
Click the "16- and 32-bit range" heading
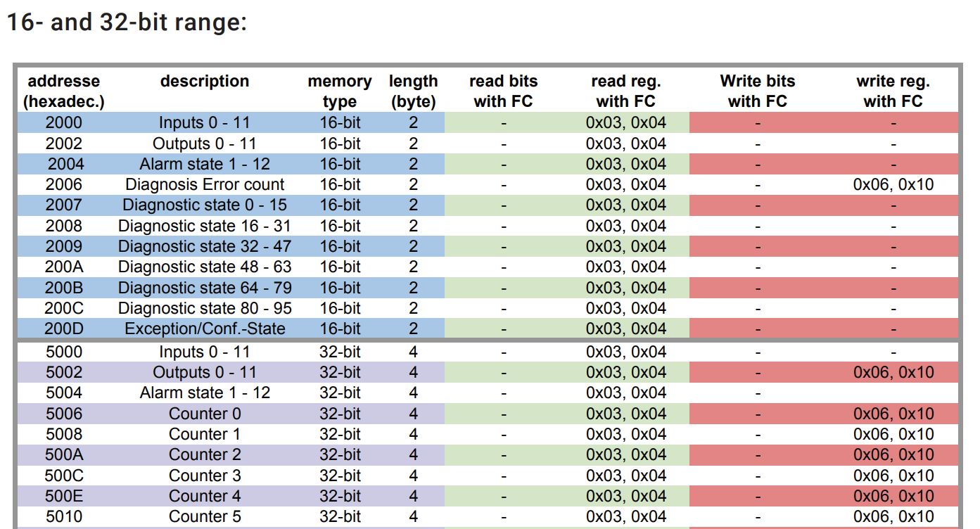(127, 23)
